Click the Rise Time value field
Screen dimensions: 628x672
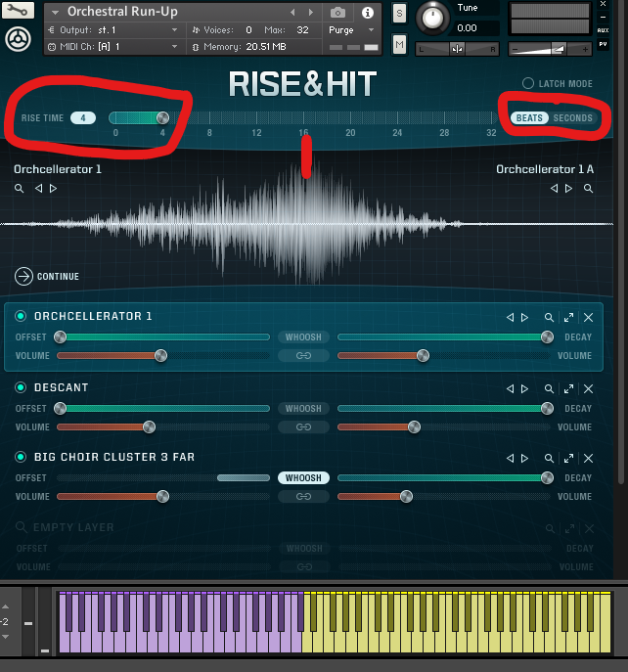click(x=83, y=117)
